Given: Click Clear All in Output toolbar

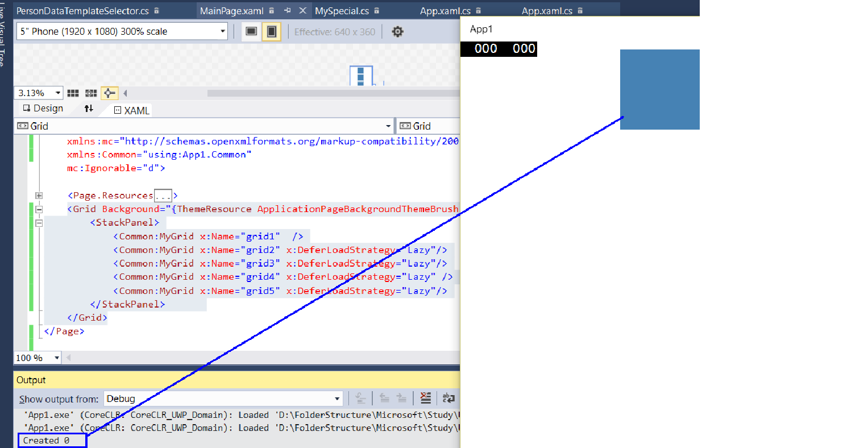Looking at the screenshot, I should tap(426, 398).
